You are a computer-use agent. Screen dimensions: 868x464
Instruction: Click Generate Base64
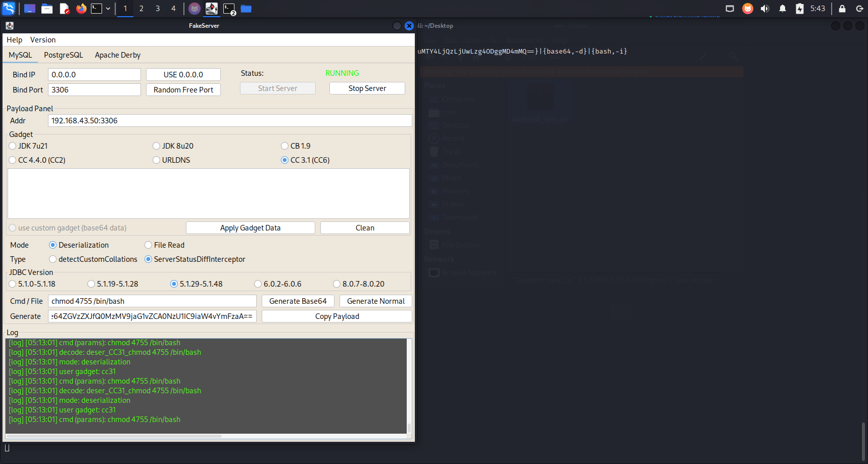298,301
